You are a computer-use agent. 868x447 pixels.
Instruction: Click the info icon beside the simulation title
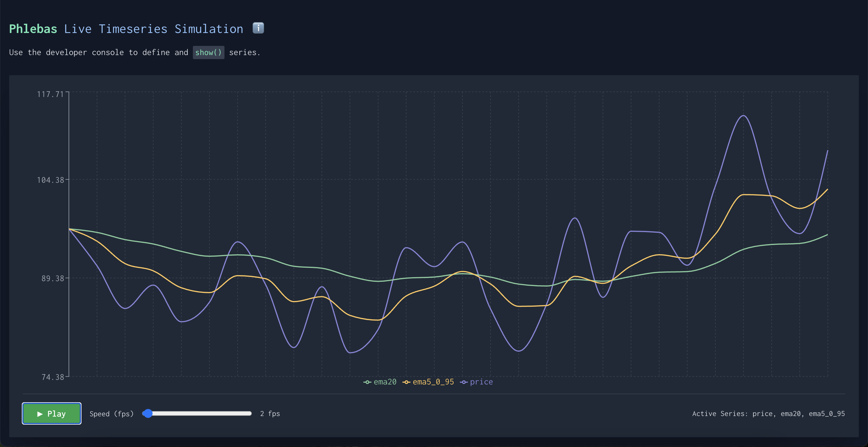(x=258, y=28)
